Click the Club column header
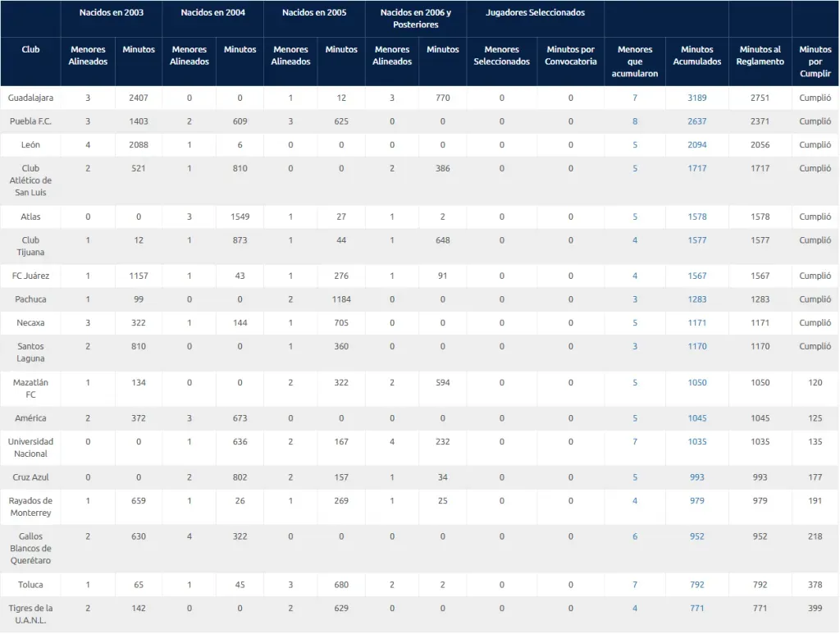840x634 pixels. [x=30, y=49]
